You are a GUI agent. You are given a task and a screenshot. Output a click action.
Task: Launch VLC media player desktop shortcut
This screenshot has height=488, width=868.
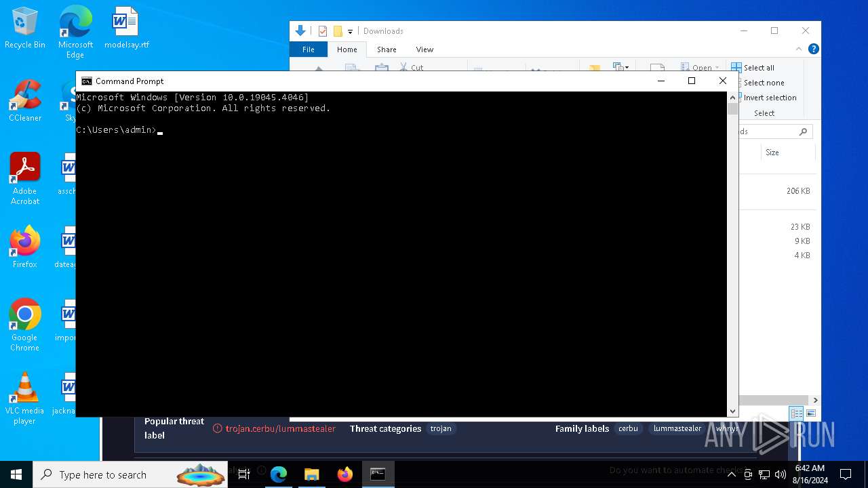pos(25,399)
